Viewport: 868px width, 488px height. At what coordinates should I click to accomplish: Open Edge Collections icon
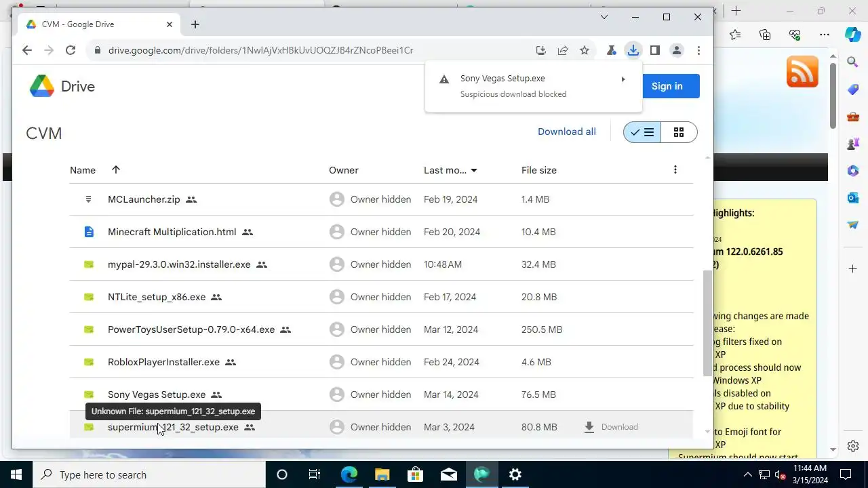tap(765, 35)
